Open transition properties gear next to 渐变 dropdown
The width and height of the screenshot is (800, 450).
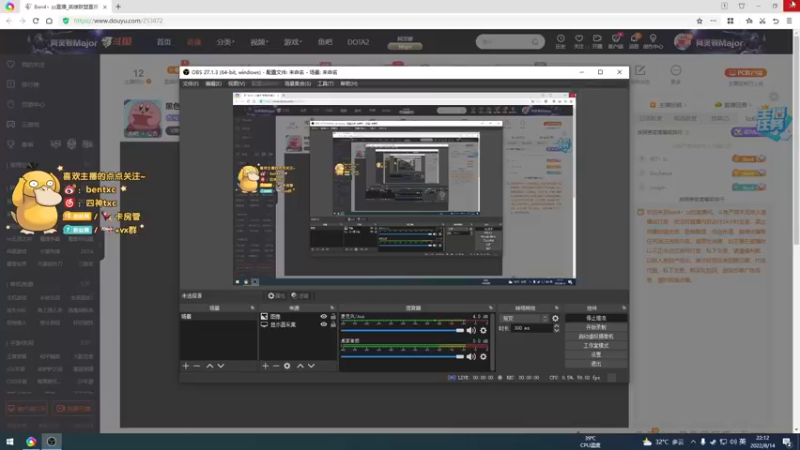click(555, 318)
